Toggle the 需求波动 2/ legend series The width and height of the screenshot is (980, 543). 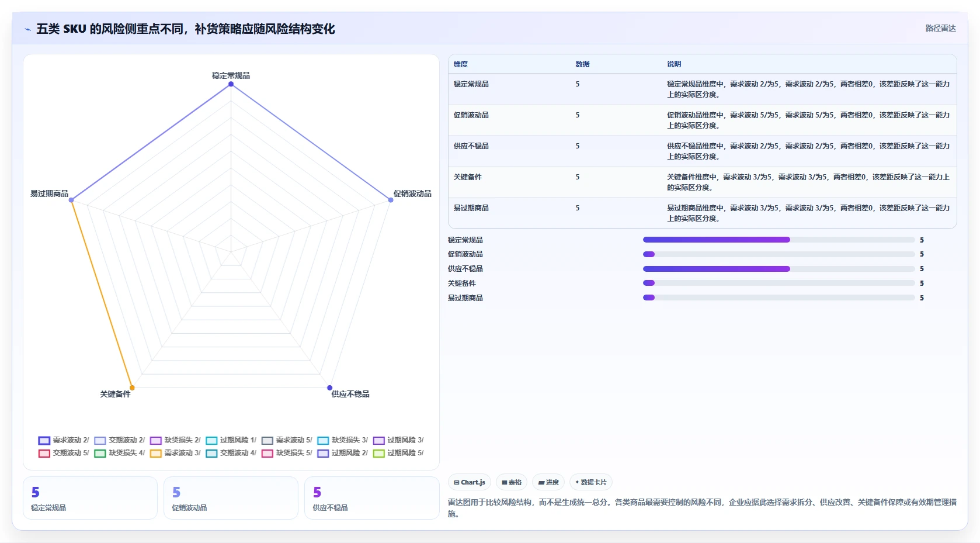(64, 440)
